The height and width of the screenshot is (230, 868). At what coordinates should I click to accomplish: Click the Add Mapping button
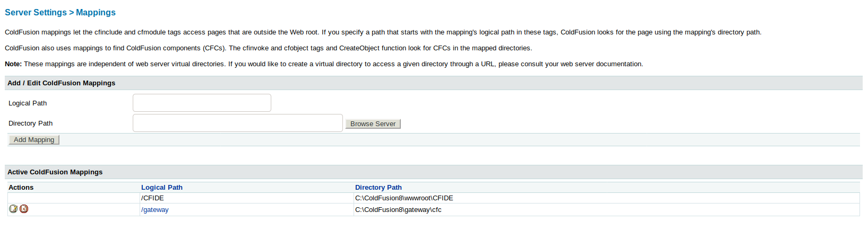coord(34,139)
